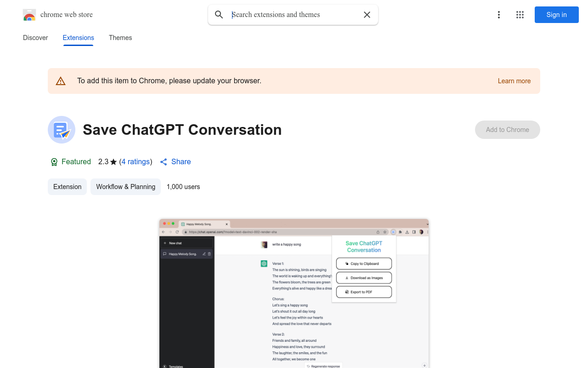Click the Featured label text
Viewport: 588px width, 368px height.
coord(76,162)
